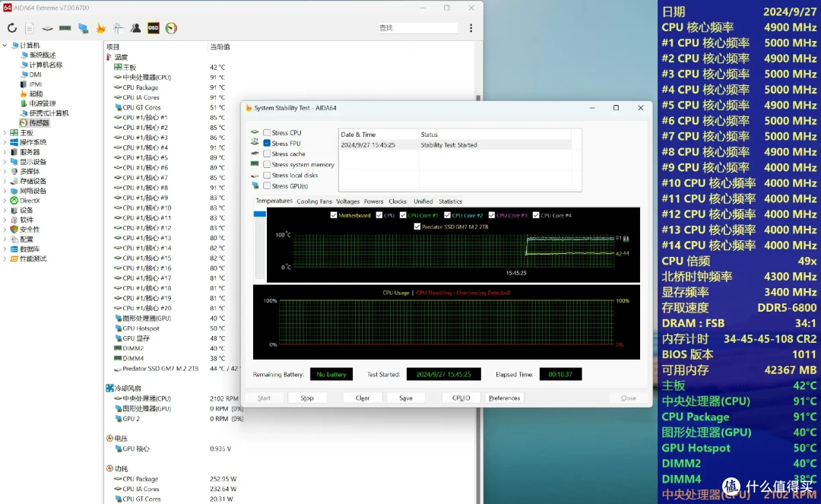Viewport: 821px width, 504px height.
Task: Switch to Statistics tab
Action: click(450, 201)
